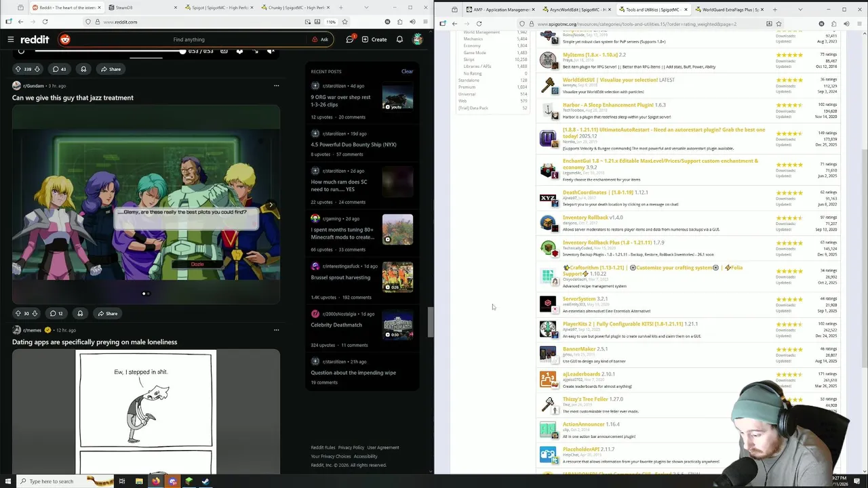The image size is (868, 488).
Task: Open Reddit Rules footer link
Action: [x=323, y=447]
